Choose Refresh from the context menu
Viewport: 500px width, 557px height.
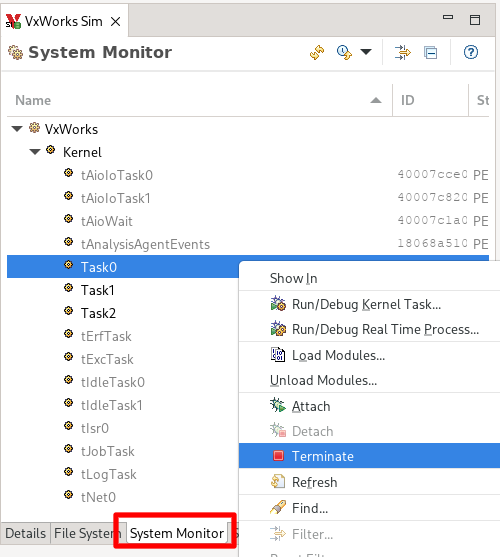click(x=369, y=482)
